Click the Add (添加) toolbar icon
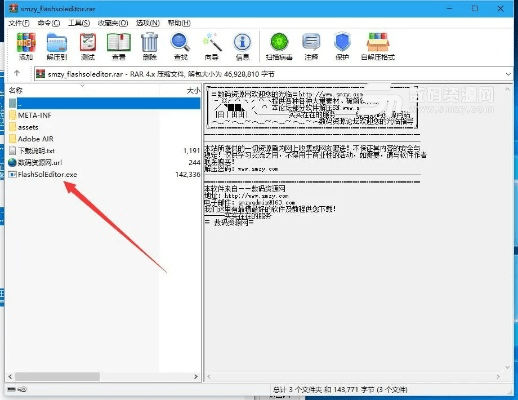 [26, 47]
